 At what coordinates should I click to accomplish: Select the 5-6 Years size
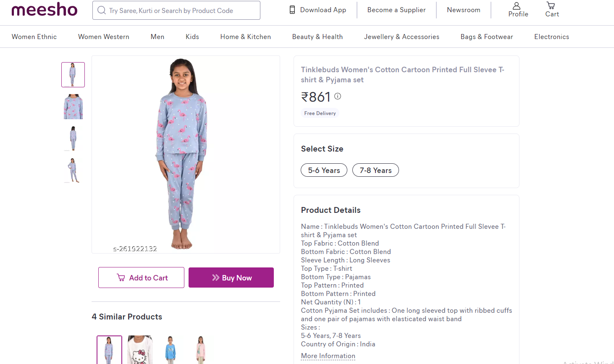tap(324, 170)
